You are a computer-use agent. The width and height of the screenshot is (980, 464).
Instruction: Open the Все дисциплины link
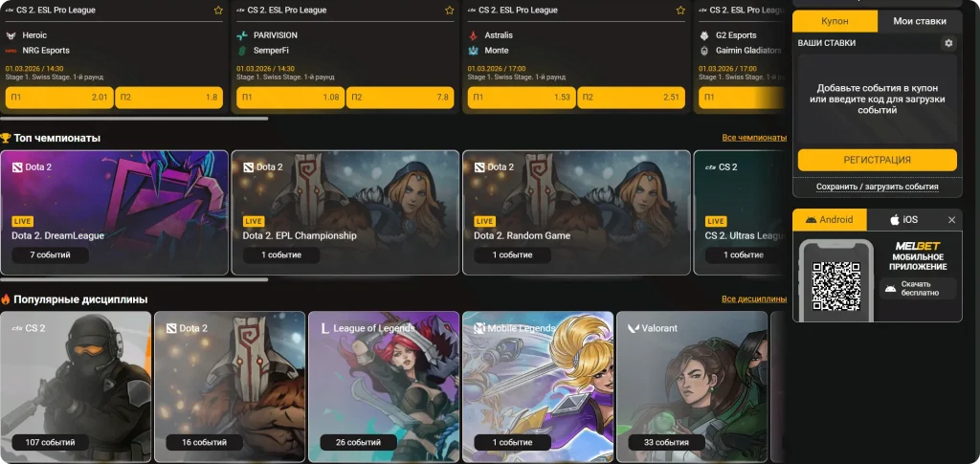coord(746,299)
